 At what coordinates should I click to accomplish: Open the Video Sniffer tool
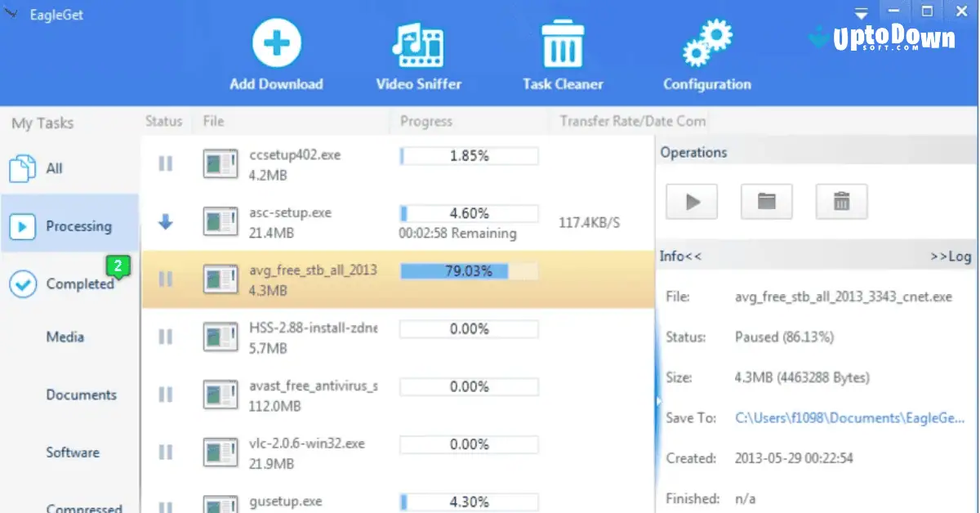coord(419,45)
